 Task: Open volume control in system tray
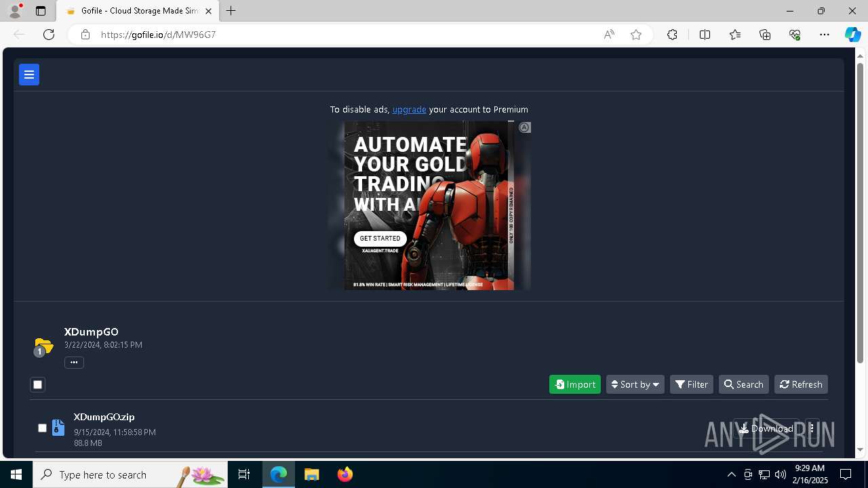click(x=781, y=474)
